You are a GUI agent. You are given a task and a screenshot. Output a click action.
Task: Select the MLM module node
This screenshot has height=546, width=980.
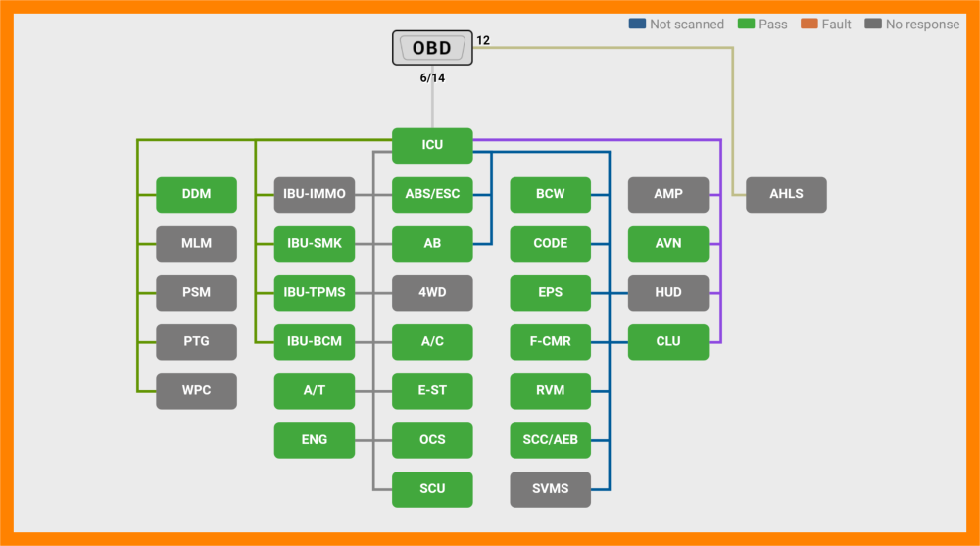(196, 244)
